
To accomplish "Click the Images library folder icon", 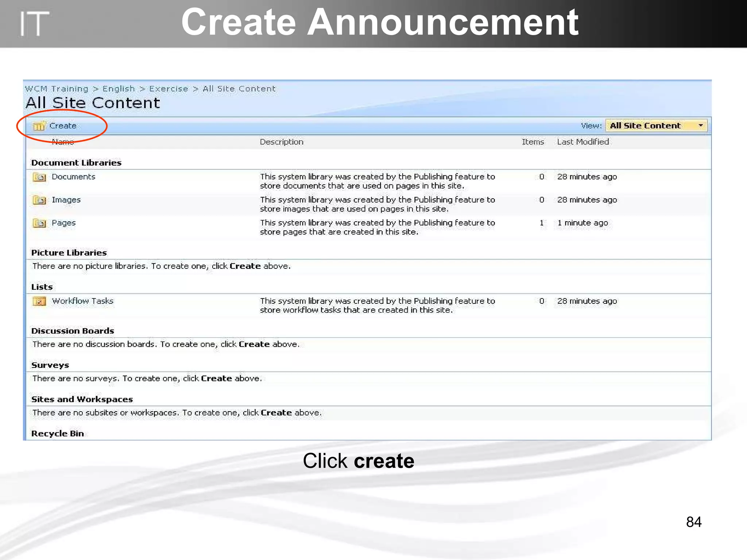I will [x=39, y=200].
